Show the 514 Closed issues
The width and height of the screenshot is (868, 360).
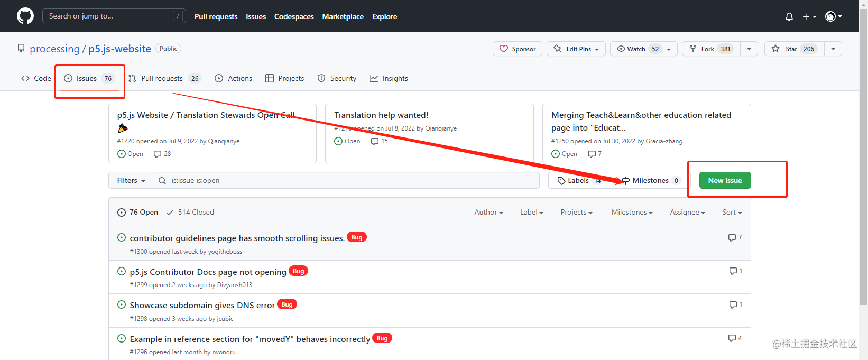(x=190, y=212)
